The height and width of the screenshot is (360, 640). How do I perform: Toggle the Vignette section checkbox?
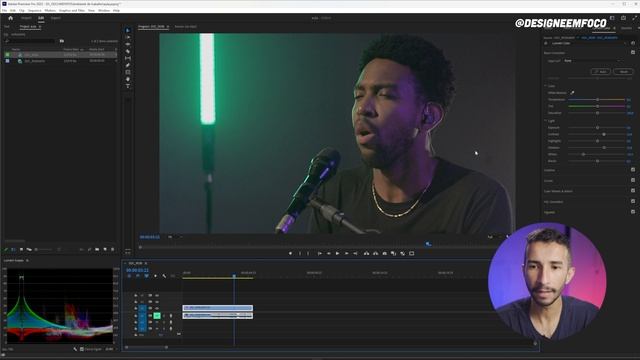633,212
